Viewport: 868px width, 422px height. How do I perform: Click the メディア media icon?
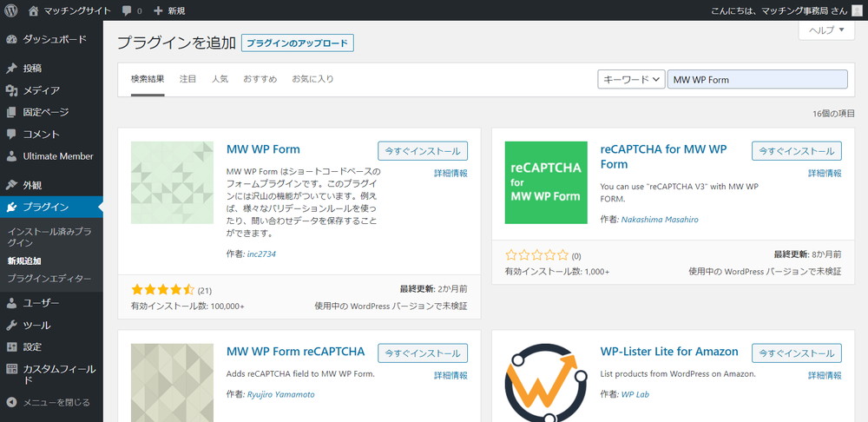[x=11, y=90]
